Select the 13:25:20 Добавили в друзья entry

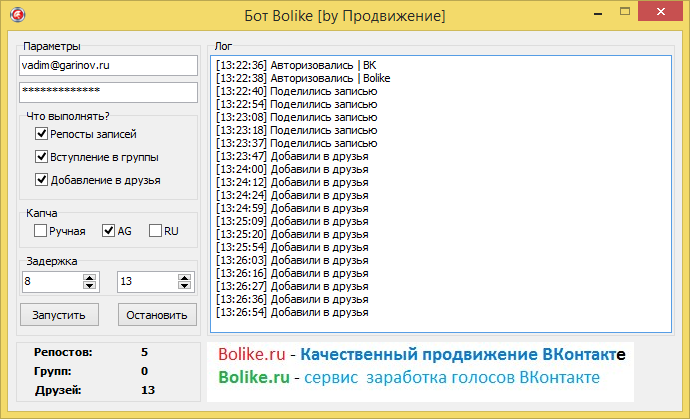(292, 234)
